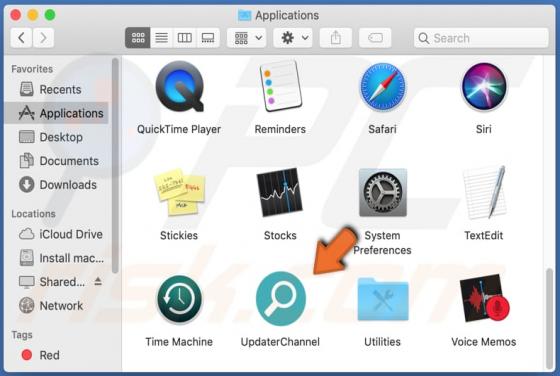Open Downloads in the sidebar

point(56,185)
